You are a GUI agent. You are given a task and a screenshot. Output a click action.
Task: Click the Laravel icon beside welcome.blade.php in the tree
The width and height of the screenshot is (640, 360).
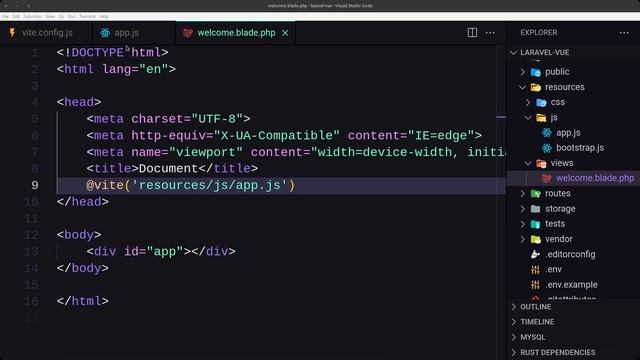coord(547,178)
